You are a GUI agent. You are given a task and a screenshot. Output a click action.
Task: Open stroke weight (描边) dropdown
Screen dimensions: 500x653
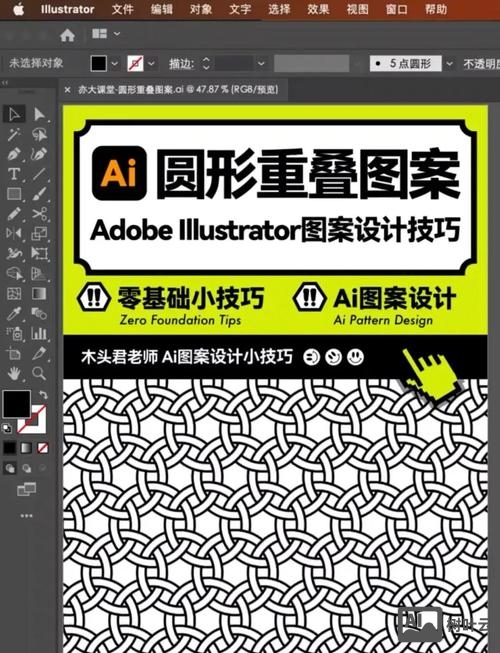pos(261,64)
